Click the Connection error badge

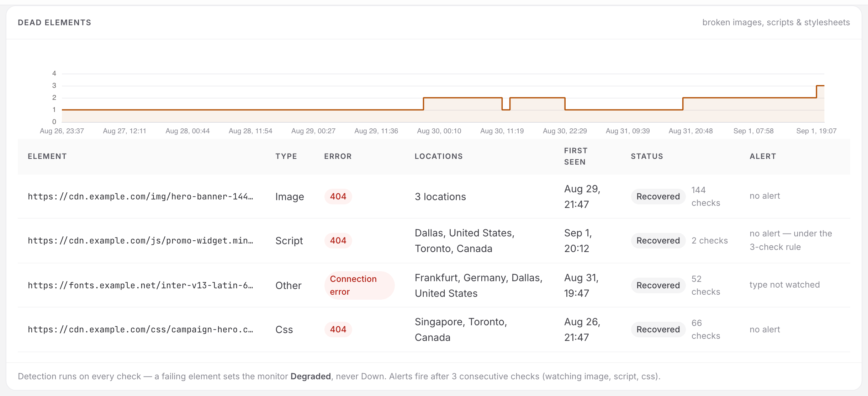359,285
